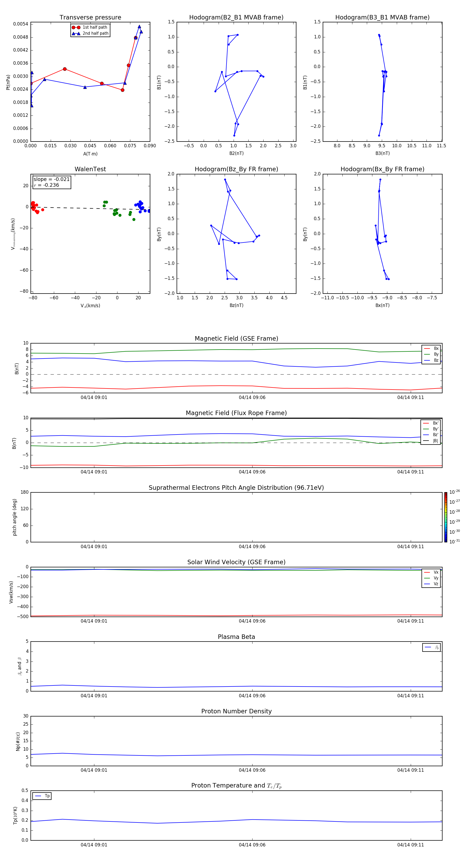This screenshot has width=473, height=868.
Task: Click the 'Magnetic Field (GSE Frame)' title
Action: coord(236,339)
